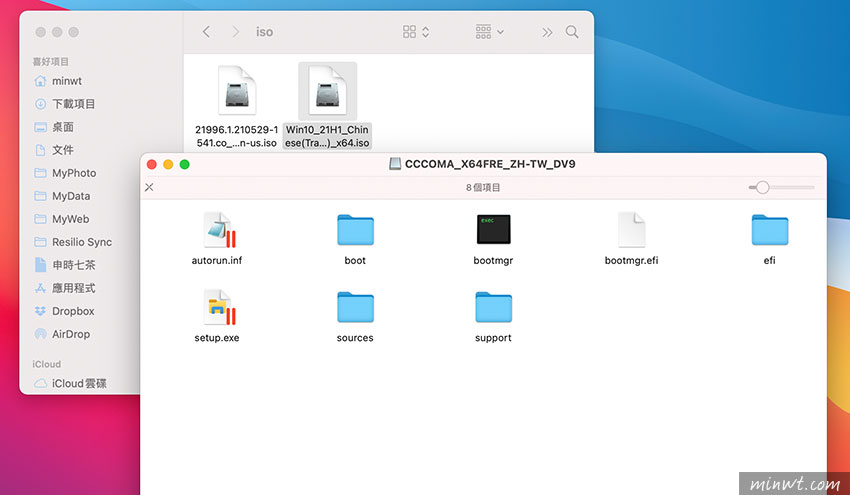
Task: Open AirDrop in the sidebar
Action: [x=62, y=334]
